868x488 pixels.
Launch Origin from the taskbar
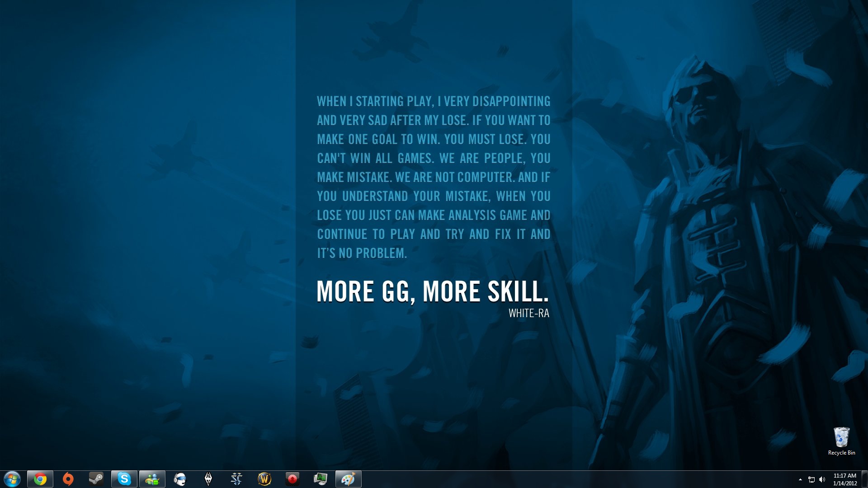(68, 479)
